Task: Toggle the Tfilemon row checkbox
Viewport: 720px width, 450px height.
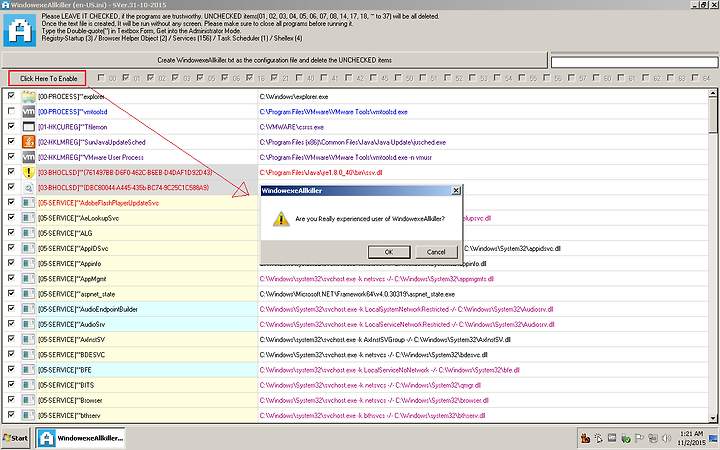Action: 11,126
